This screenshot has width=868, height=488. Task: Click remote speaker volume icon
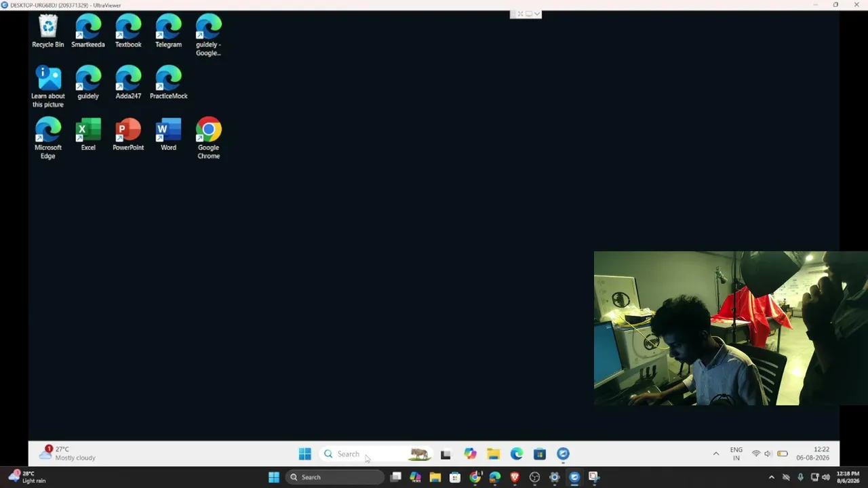point(768,454)
